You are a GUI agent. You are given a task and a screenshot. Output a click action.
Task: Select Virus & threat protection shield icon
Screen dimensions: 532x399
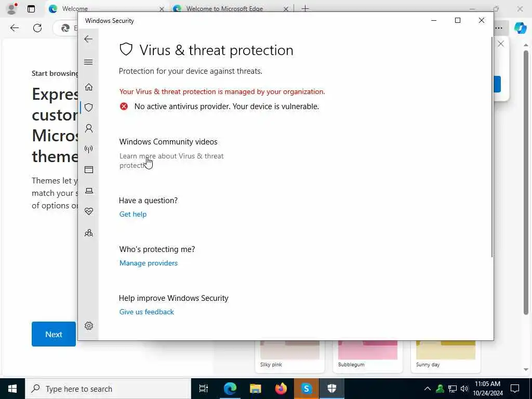(x=88, y=108)
